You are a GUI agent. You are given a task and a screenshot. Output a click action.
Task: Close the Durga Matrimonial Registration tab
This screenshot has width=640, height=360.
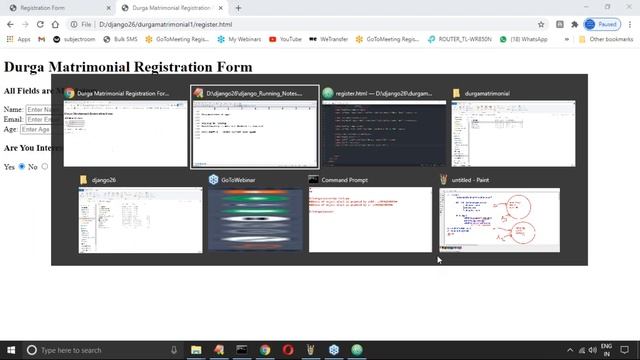[221, 8]
